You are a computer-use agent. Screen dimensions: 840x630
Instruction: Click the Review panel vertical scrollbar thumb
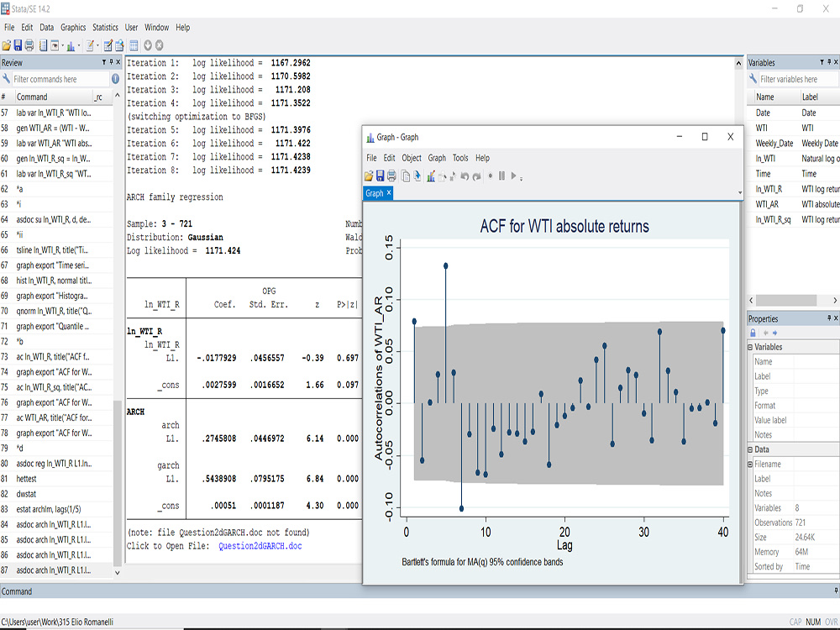click(x=117, y=482)
